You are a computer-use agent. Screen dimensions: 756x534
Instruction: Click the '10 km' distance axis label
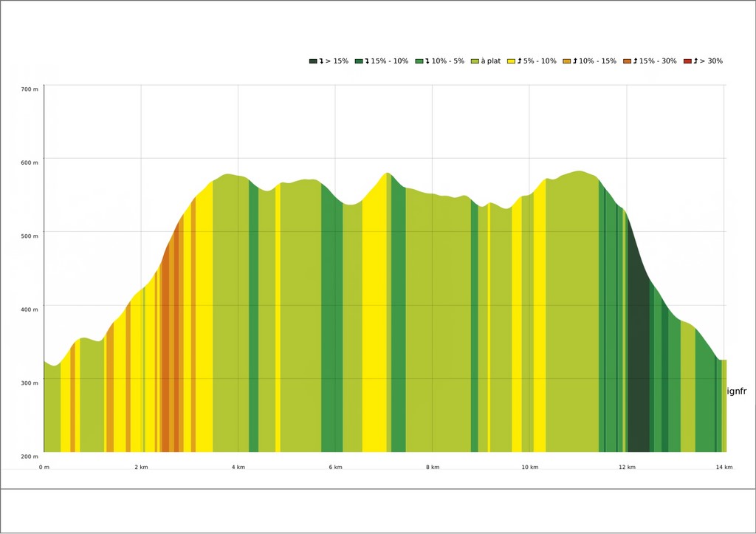pyautogui.click(x=529, y=467)
